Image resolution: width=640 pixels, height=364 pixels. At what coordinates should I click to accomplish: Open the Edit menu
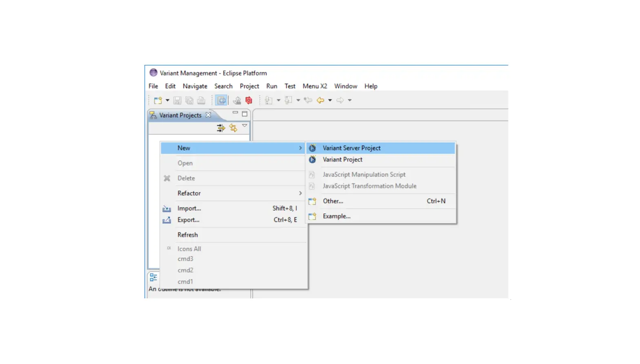point(170,86)
